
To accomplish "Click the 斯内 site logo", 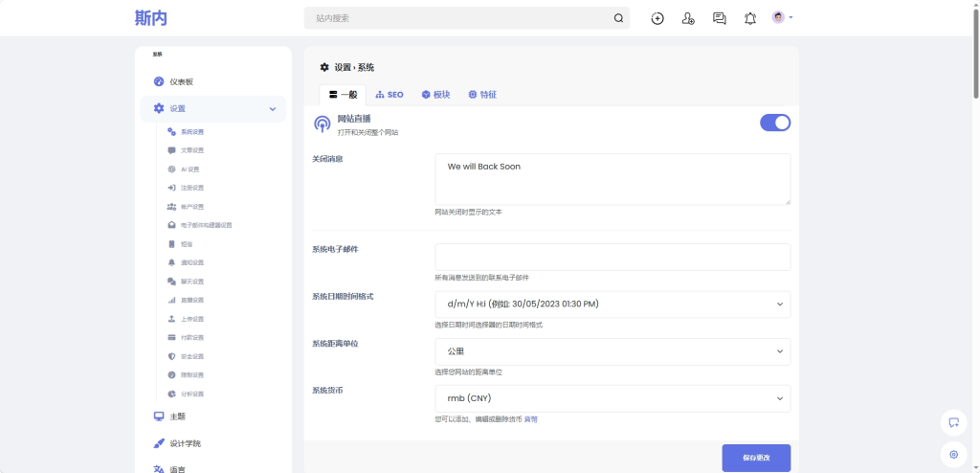I will 150,17.
